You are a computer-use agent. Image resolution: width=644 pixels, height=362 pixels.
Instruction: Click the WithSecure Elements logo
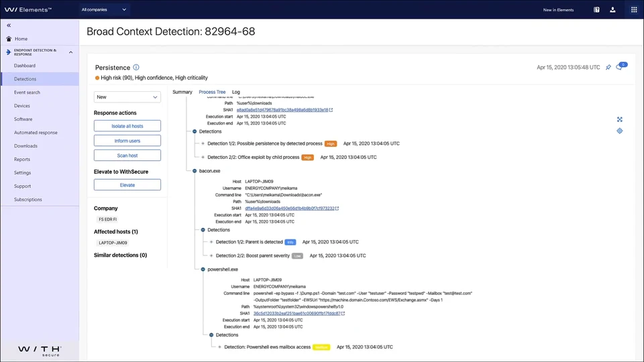28,9
